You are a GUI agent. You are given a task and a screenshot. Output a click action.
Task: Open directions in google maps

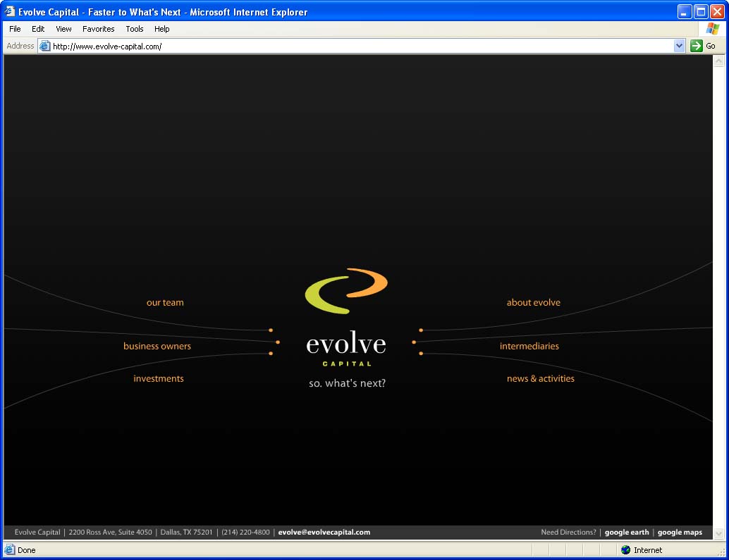tap(680, 533)
